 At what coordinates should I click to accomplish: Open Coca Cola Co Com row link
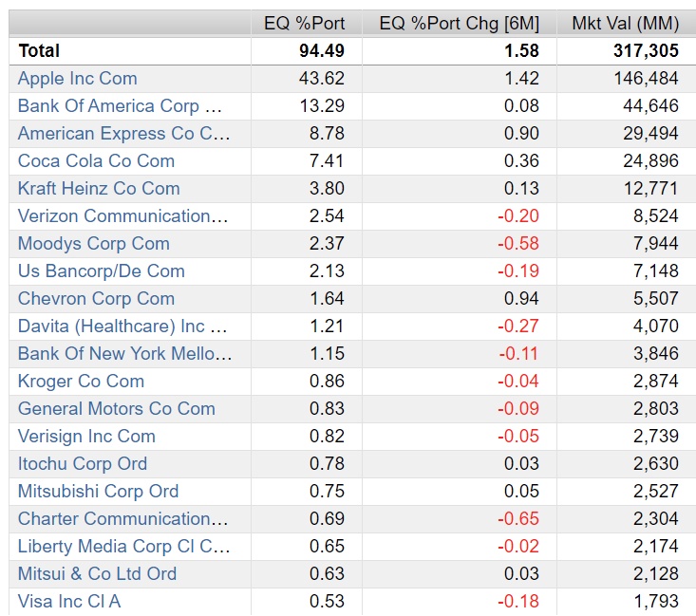[96, 161]
